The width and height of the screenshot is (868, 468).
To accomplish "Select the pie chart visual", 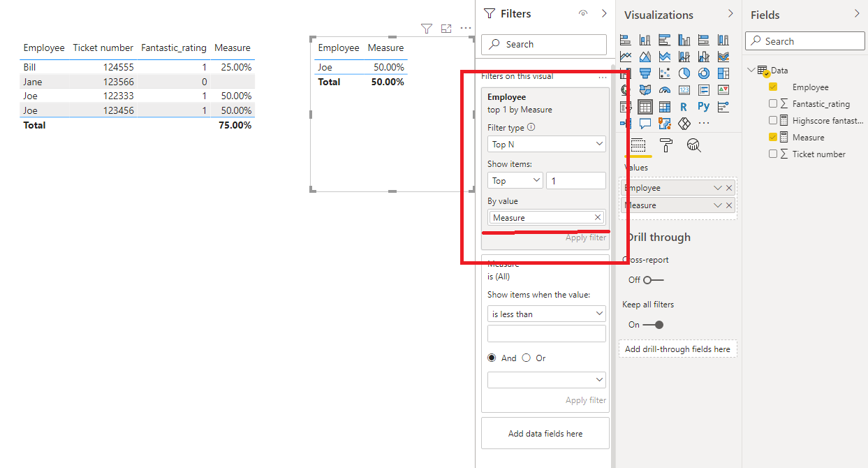I will point(684,73).
